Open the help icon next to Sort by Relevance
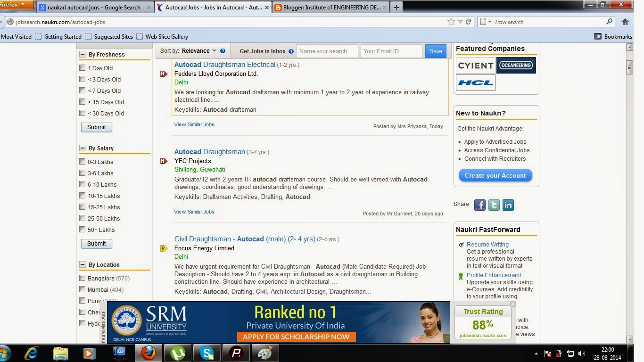644x362 pixels. pyautogui.click(x=223, y=51)
